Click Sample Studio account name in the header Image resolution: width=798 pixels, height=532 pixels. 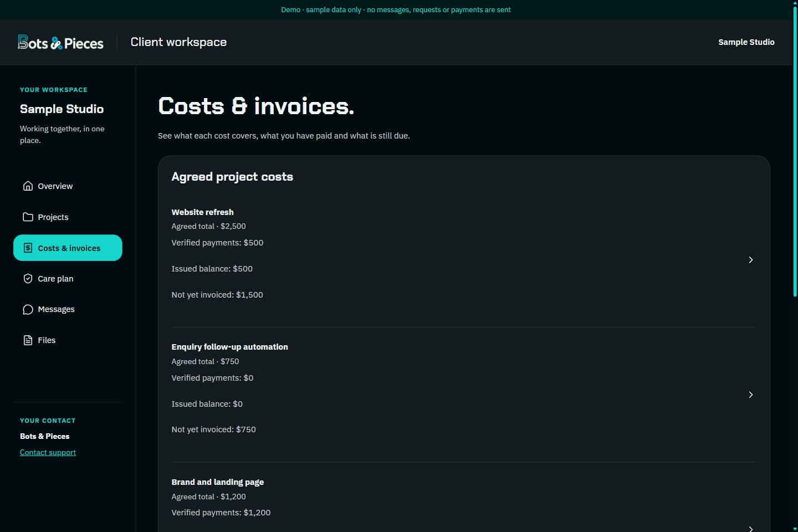tap(746, 42)
